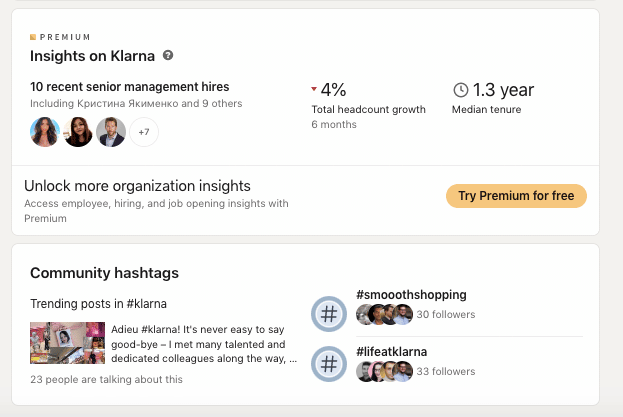Viewport: 623px width, 417px height.
Task: Click 33 followers count
Action: pyautogui.click(x=446, y=372)
